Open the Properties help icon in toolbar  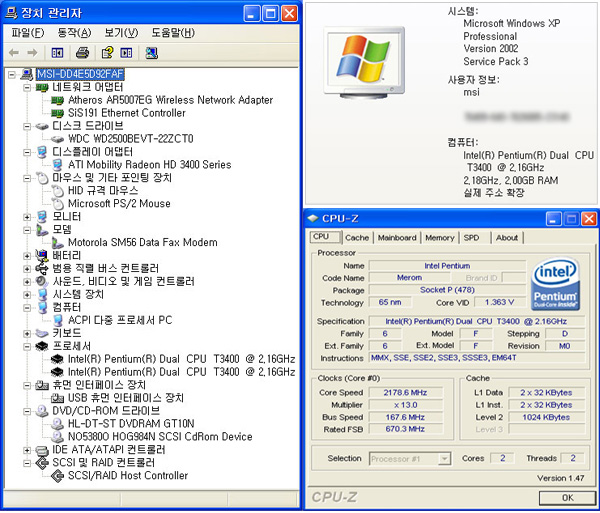[107, 52]
